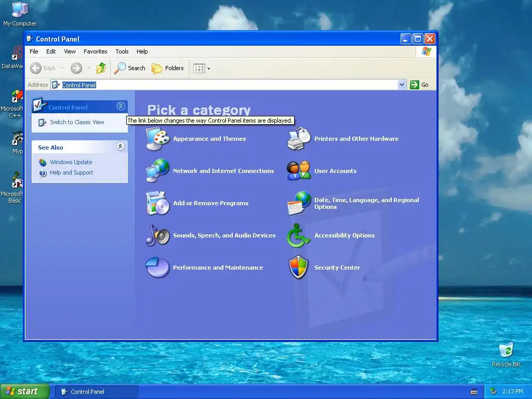Open the View menu
The width and height of the screenshot is (532, 399).
pyautogui.click(x=70, y=51)
